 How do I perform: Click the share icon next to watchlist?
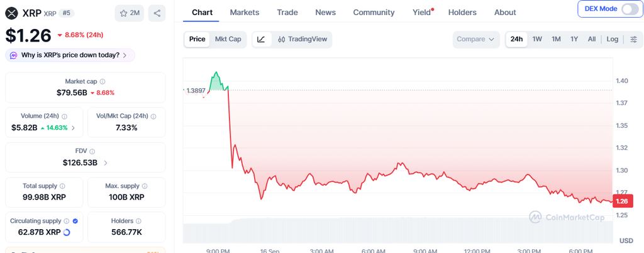click(x=157, y=13)
